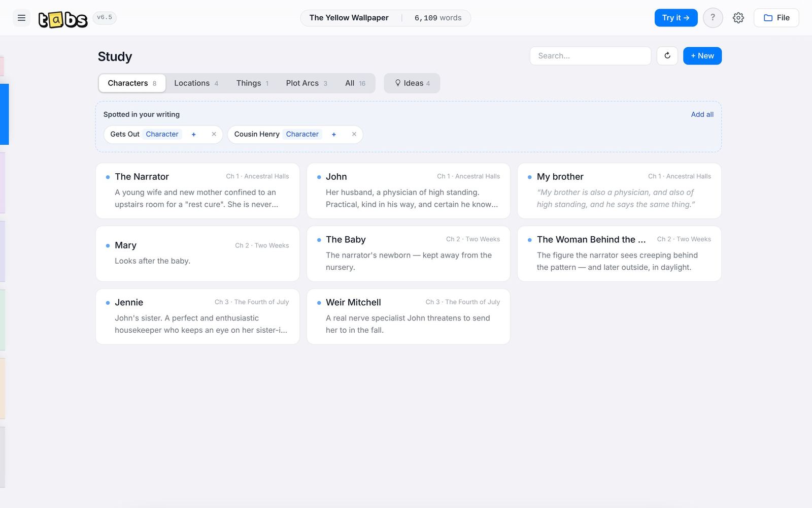Add Gets Out character with plus icon
Viewport: 812px width, 508px height.
[193, 135]
